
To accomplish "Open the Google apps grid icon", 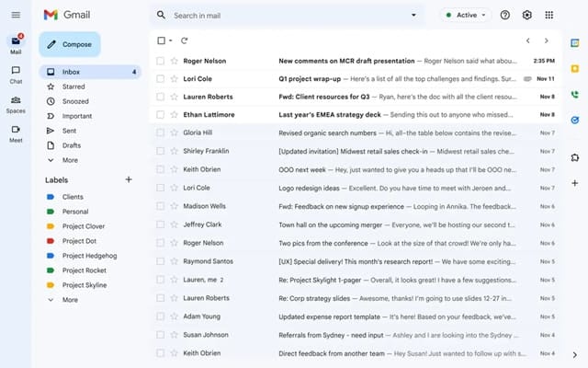I will click(x=549, y=15).
